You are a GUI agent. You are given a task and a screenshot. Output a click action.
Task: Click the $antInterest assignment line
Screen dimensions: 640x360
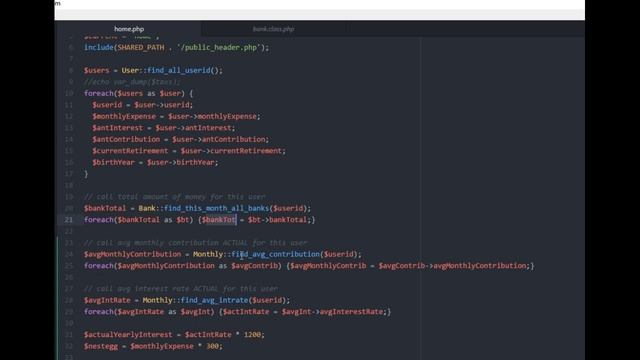pyautogui.click(x=164, y=128)
